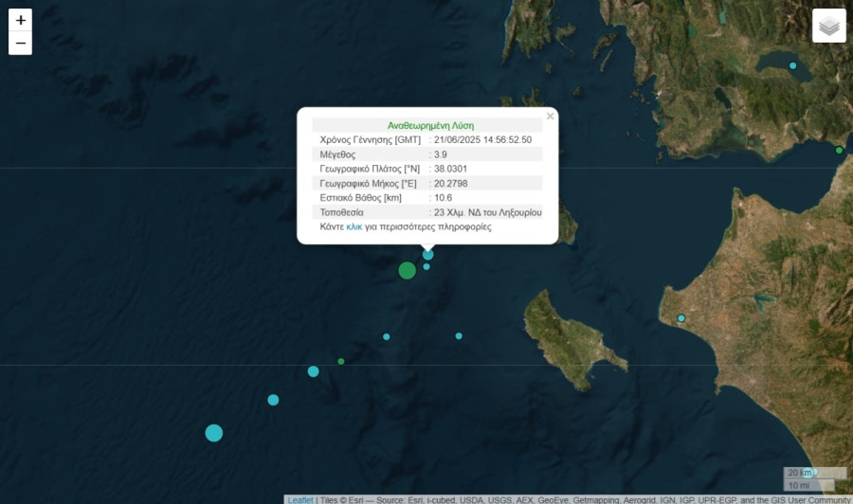Zoom in with the plus button
This screenshot has width=853, height=504.
pyautogui.click(x=20, y=20)
